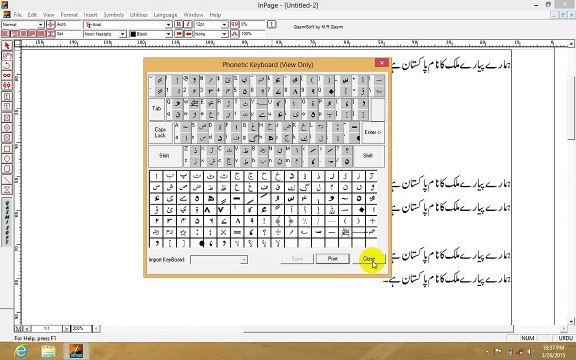Open the Window menu
The width and height of the screenshot is (576, 360).
coord(193,15)
